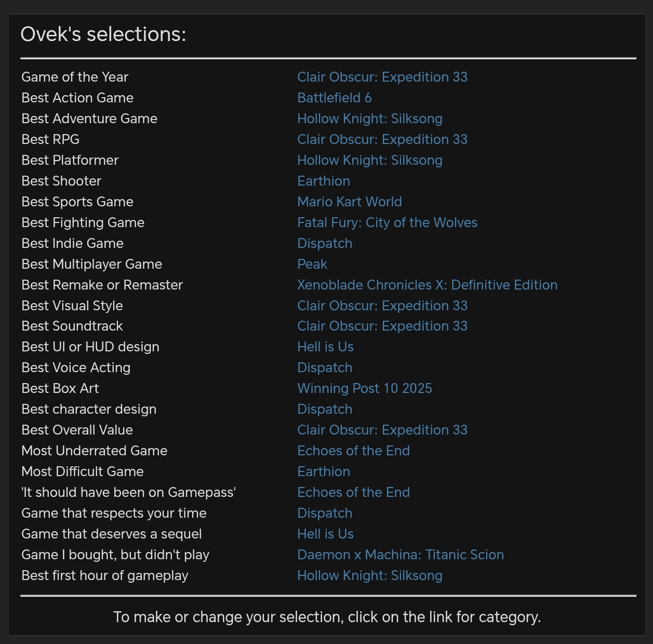Open the Peak link for Best Multiplayer
The image size is (653, 644).
(312, 264)
